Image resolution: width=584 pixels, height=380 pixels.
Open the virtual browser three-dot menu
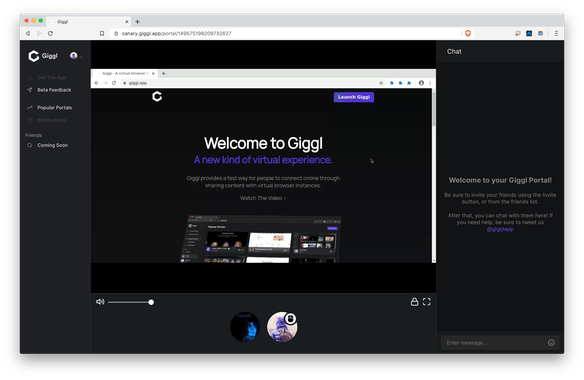click(430, 83)
